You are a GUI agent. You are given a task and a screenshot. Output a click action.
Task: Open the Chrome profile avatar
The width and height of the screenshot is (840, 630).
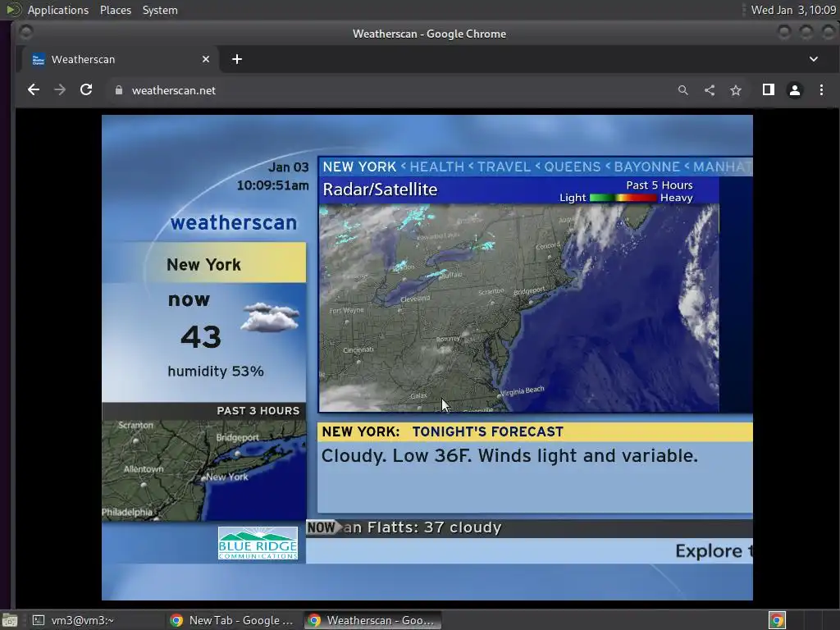click(x=794, y=90)
